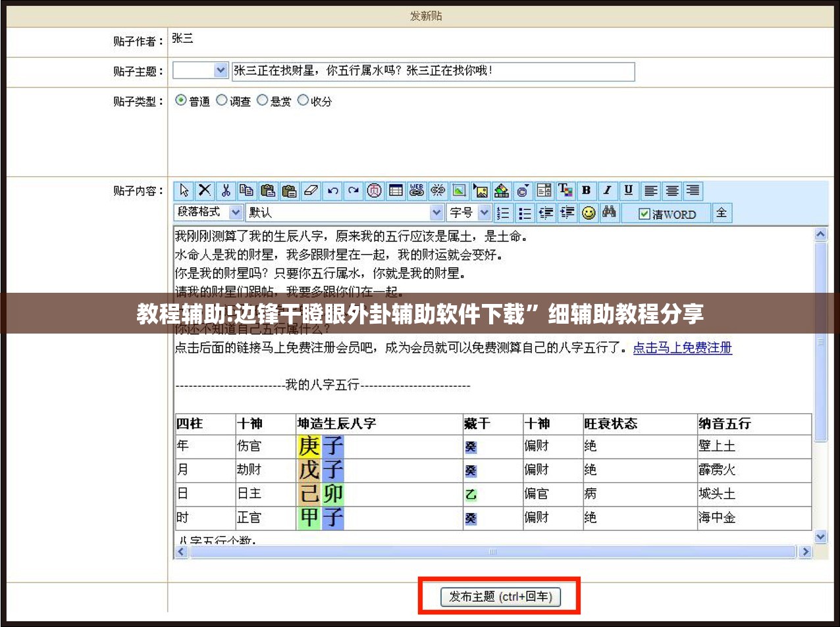Click the red circular 页 icon
Viewport: 840px width, 627px height.
[x=375, y=191]
